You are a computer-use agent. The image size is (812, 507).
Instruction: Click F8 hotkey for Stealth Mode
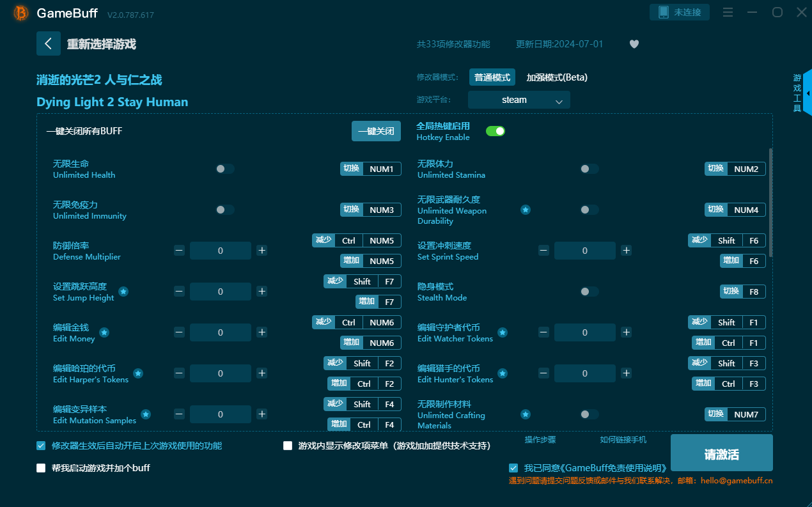[754, 292]
